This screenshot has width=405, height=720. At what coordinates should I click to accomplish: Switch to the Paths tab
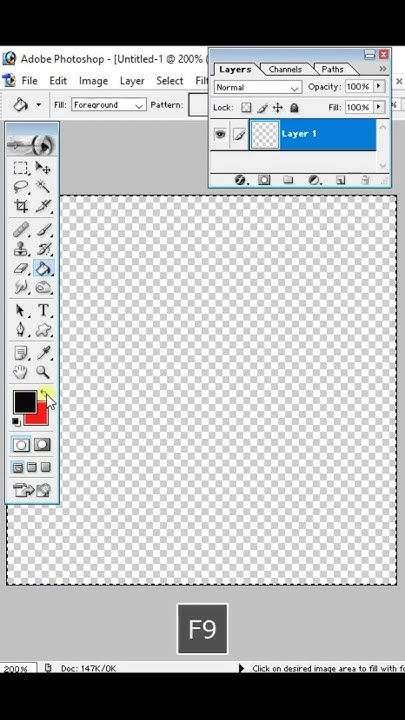click(x=332, y=69)
